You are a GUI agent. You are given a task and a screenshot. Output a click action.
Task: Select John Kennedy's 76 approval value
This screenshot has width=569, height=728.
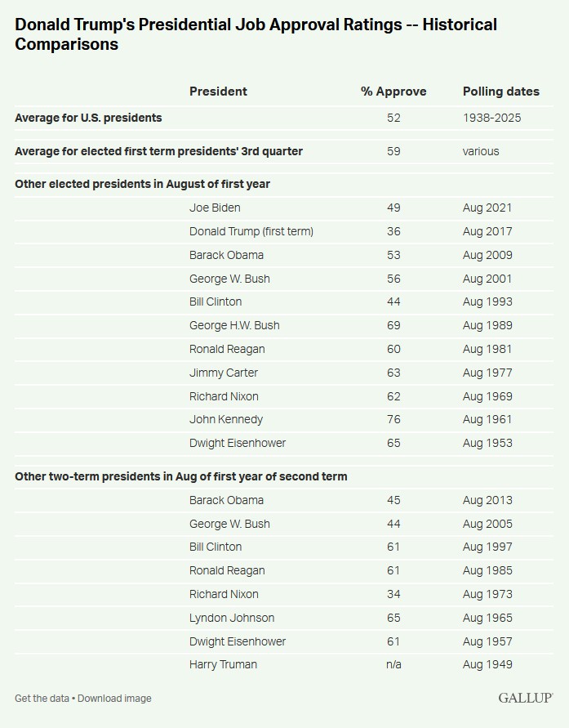pos(393,419)
